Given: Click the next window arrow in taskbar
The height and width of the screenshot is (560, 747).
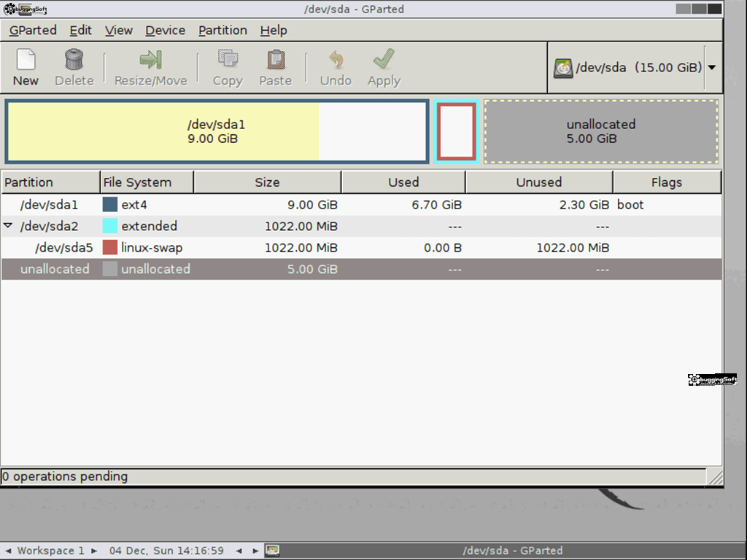Looking at the screenshot, I should coord(255,551).
